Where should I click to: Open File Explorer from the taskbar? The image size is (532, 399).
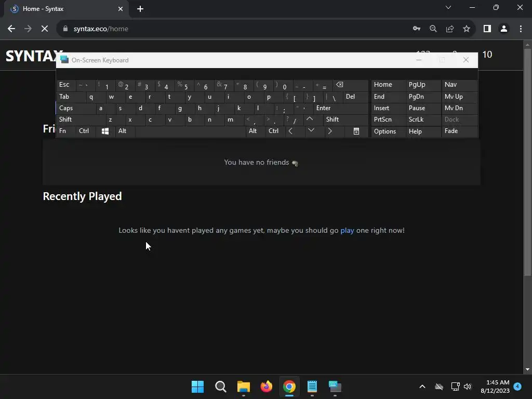coord(243,387)
